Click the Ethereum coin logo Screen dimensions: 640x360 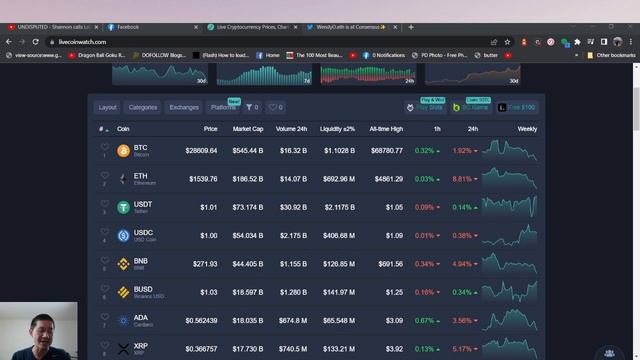pyautogui.click(x=123, y=179)
